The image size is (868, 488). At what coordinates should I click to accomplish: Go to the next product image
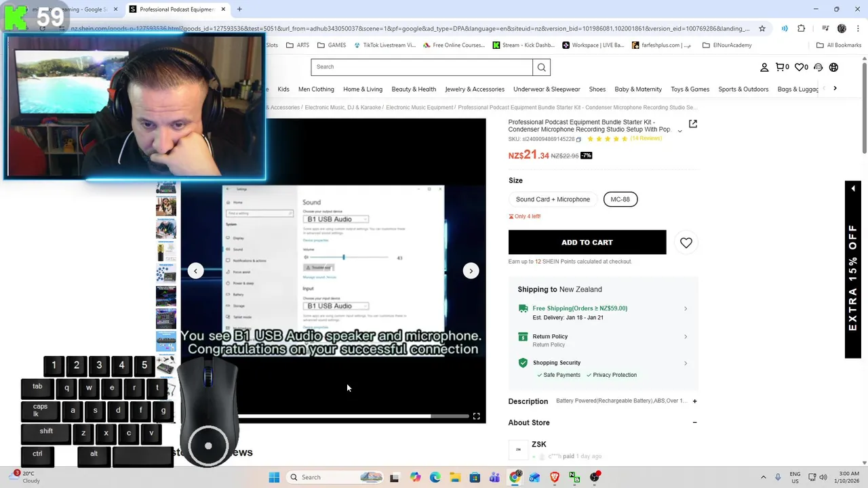tap(471, 271)
